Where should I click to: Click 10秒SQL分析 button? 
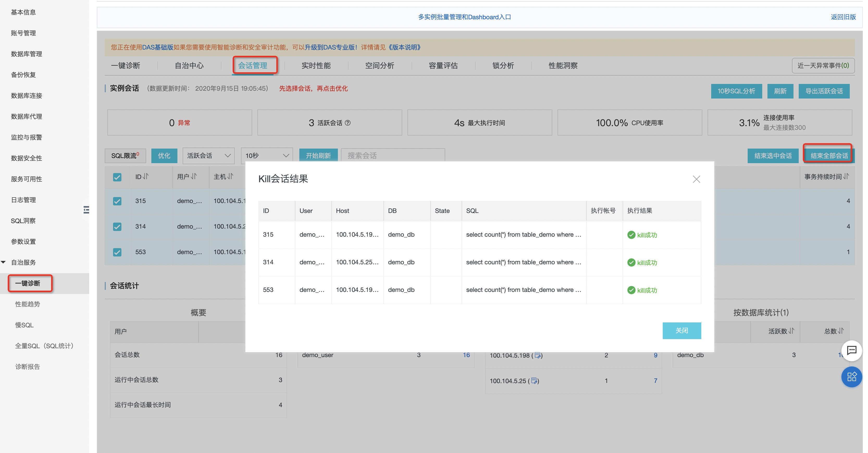(736, 91)
